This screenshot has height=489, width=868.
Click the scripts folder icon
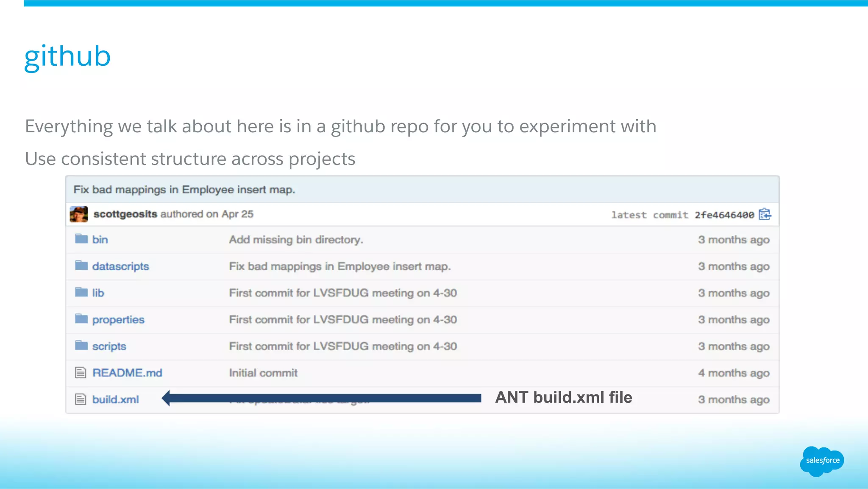tap(81, 346)
